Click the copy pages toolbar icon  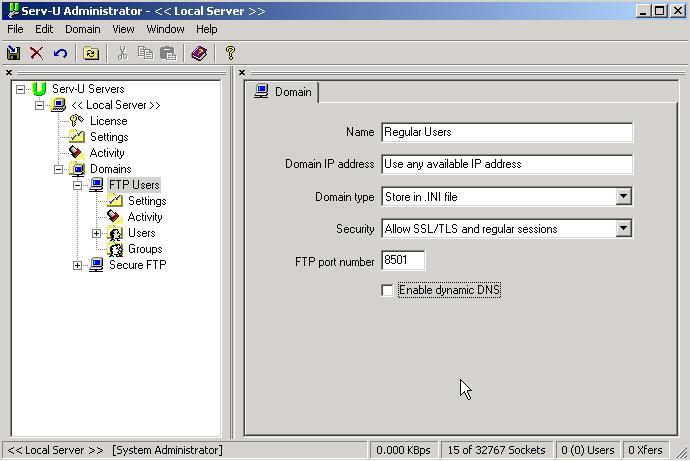click(x=145, y=53)
